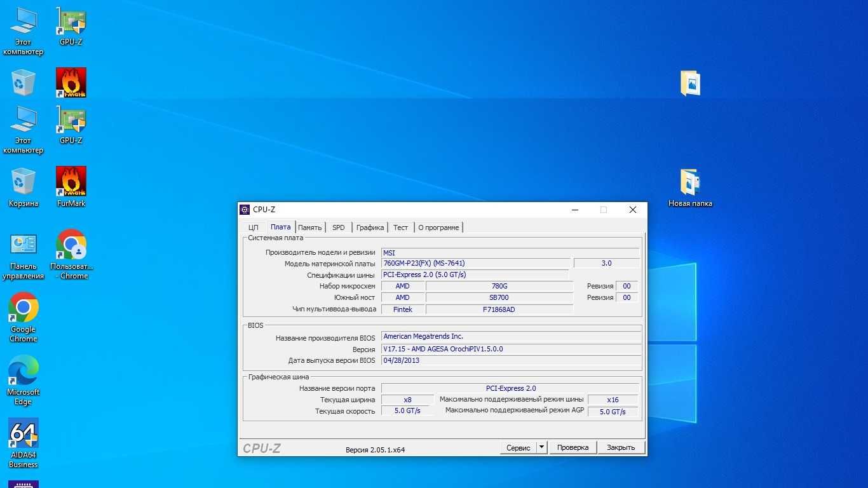Click the Спецификации шины label
This screenshot has width=868, height=488.
pos(341,275)
